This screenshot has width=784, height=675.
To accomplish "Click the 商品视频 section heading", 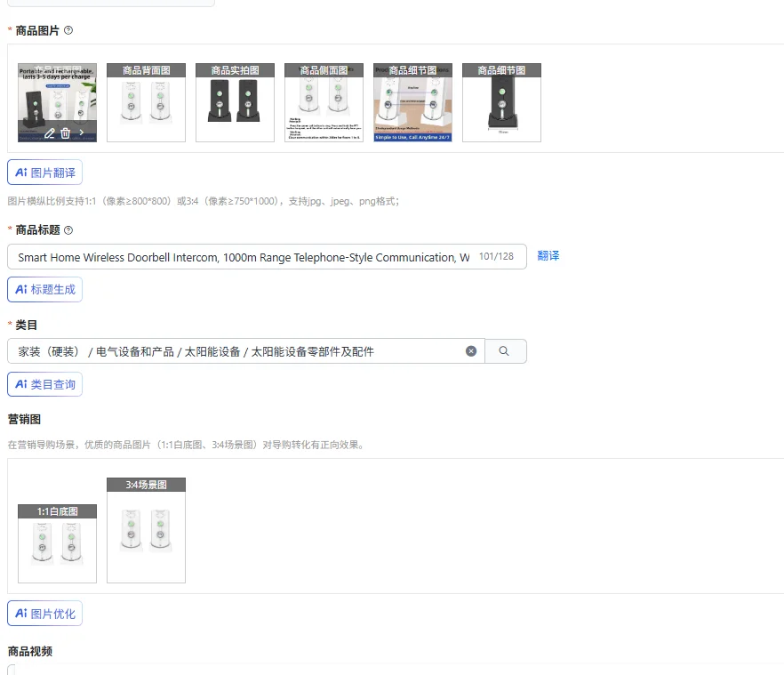I will [30, 651].
